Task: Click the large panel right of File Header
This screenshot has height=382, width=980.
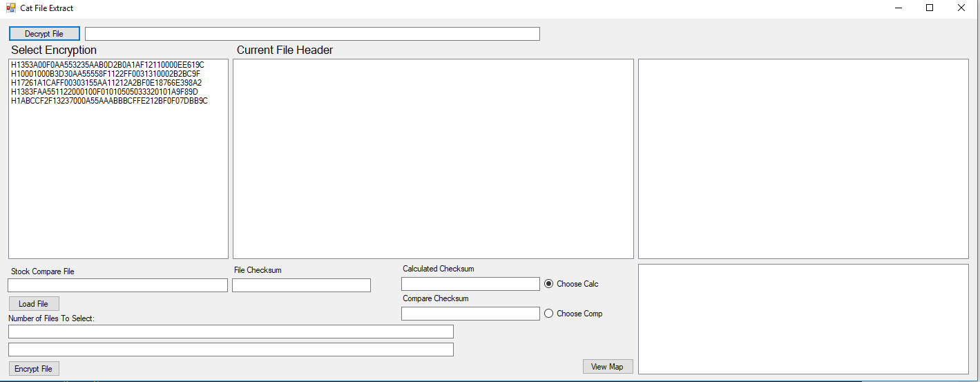Action: [803, 159]
